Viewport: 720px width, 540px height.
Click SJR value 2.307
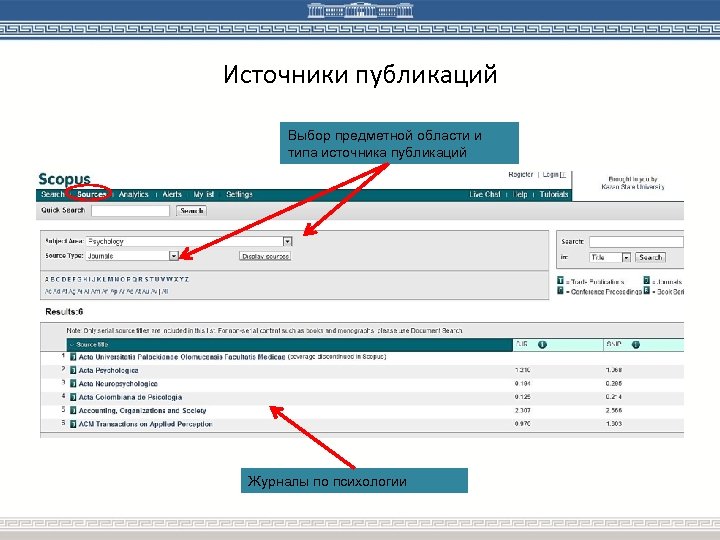click(x=523, y=411)
